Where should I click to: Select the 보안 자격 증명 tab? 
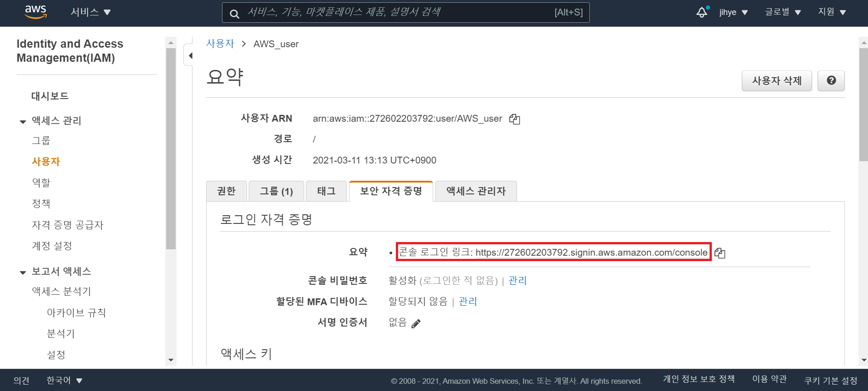391,191
